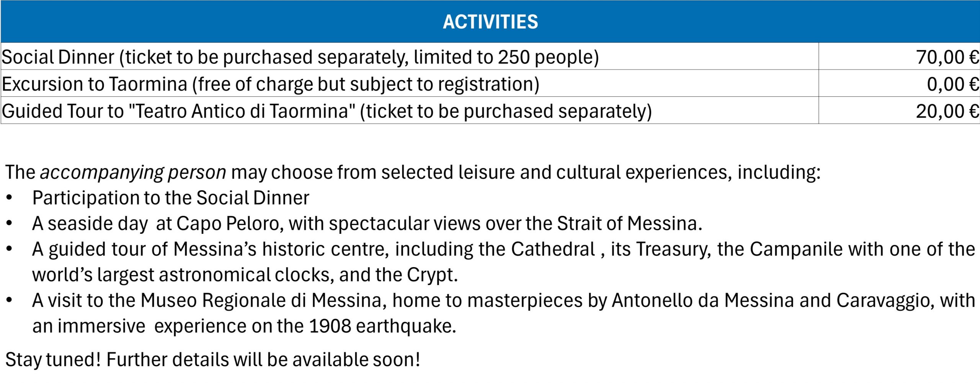Viewport: 980px width, 385px height.
Task: Click the 20,00 € price cell
Action: point(947,111)
